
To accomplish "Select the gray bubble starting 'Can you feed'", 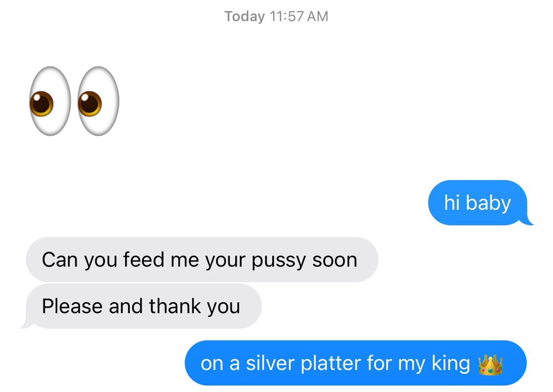I will 202,260.
